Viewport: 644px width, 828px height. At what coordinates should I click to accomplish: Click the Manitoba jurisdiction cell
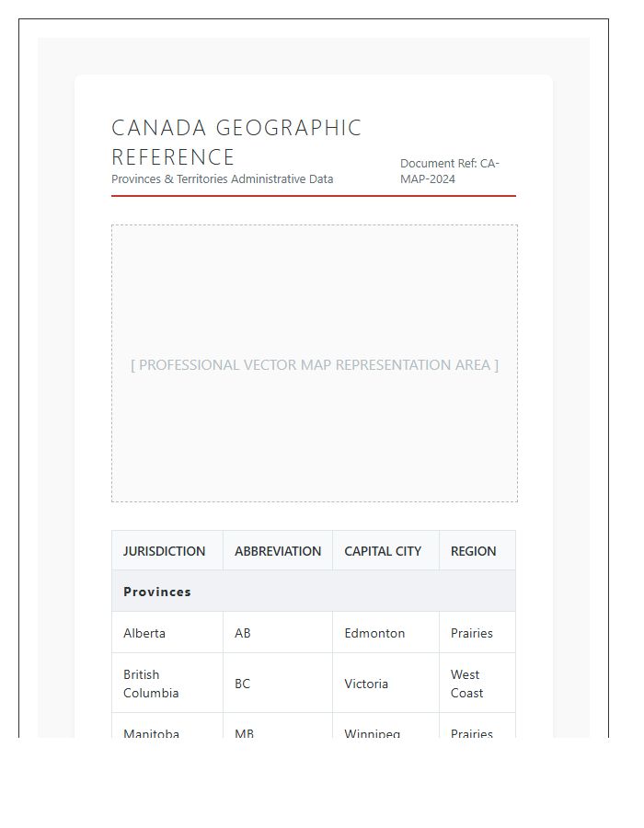coord(167,726)
